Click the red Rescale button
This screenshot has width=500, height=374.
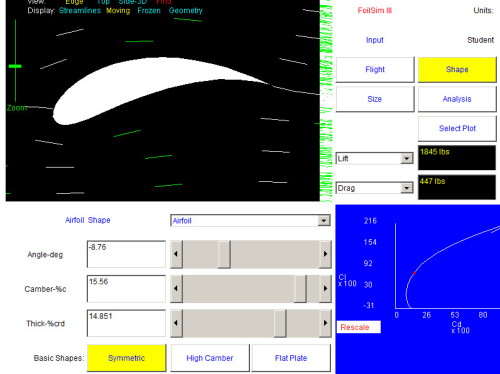359,327
